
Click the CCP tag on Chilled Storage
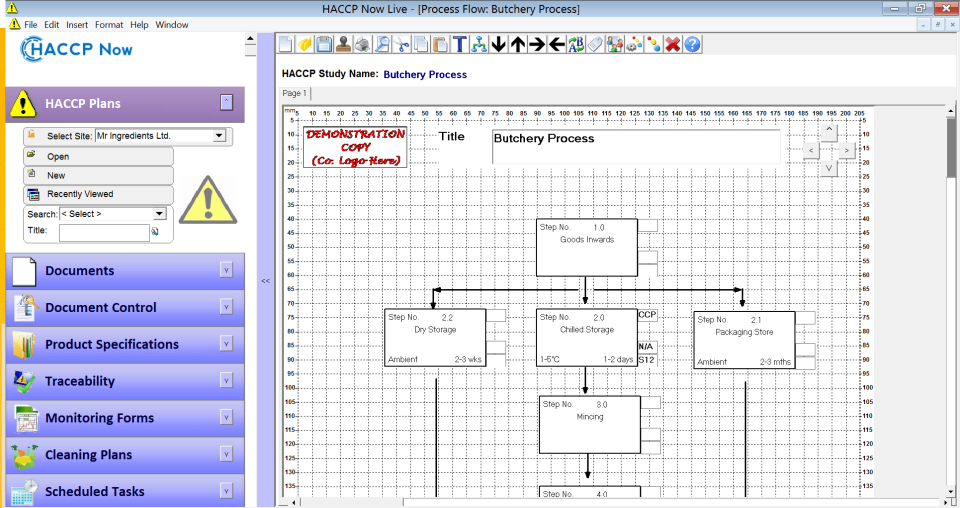[647, 315]
